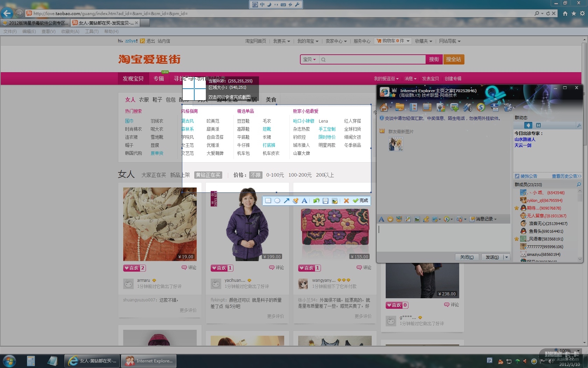The height and width of the screenshot is (368, 588).
Task: Cancel the screenshot with the orange X
Action: 346,200
